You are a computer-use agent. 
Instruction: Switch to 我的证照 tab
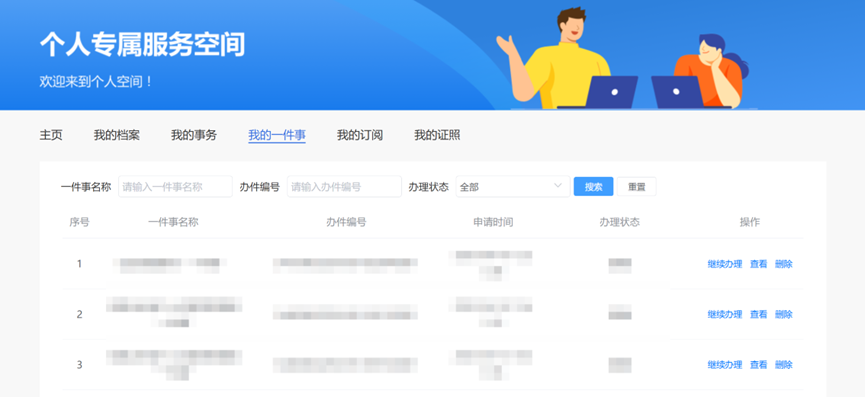point(437,135)
